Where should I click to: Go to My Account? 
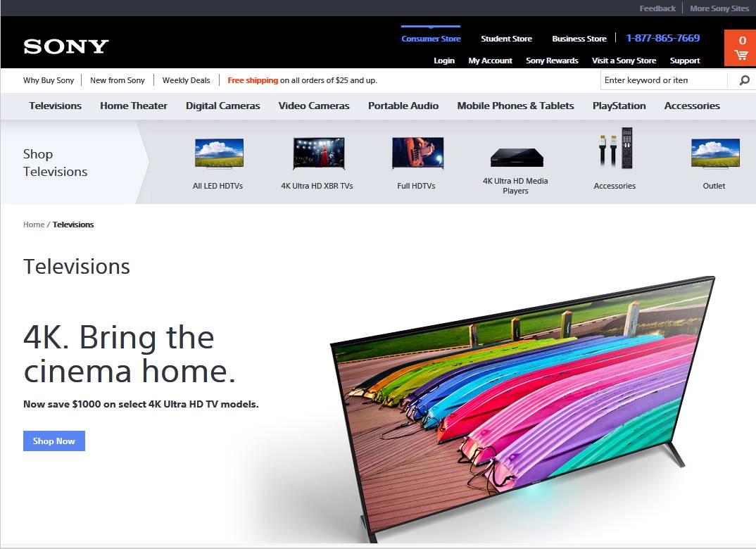click(x=491, y=61)
